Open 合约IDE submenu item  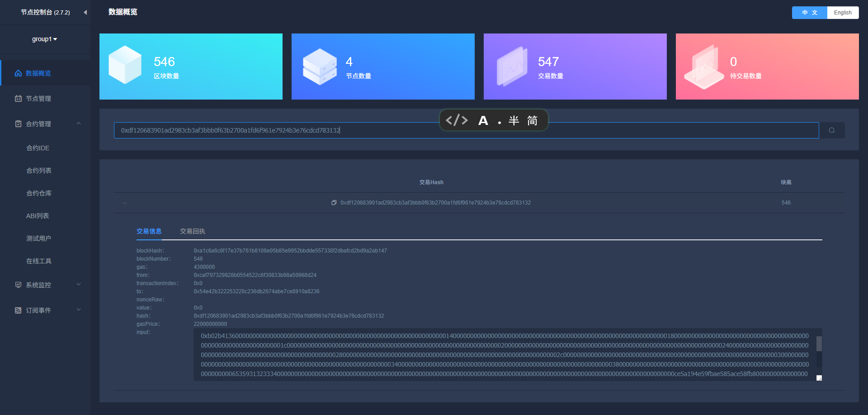point(38,148)
